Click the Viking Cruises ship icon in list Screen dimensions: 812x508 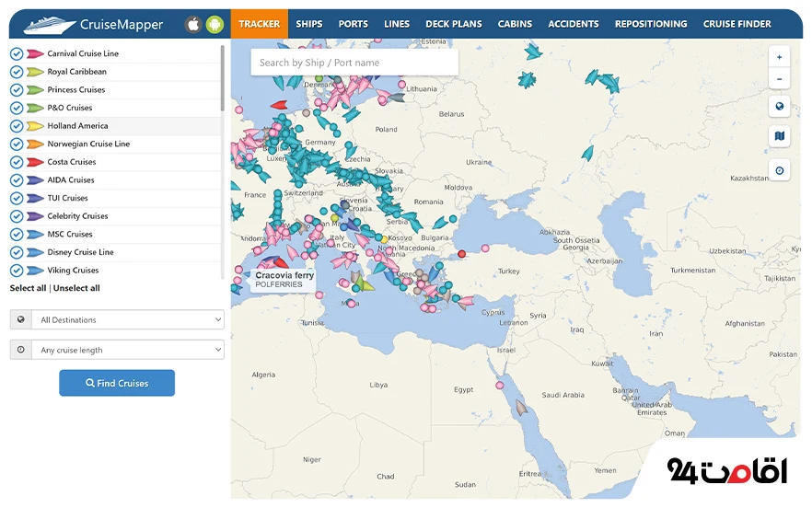(x=35, y=271)
